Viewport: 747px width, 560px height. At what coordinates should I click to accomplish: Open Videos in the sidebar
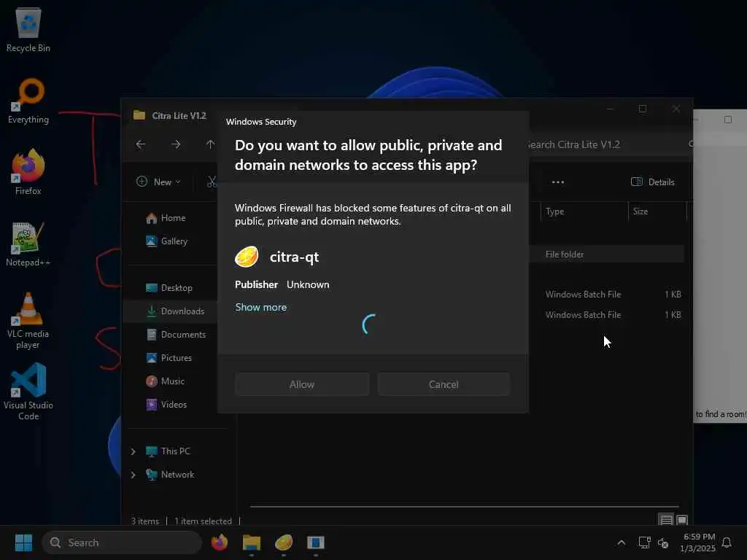point(166,405)
